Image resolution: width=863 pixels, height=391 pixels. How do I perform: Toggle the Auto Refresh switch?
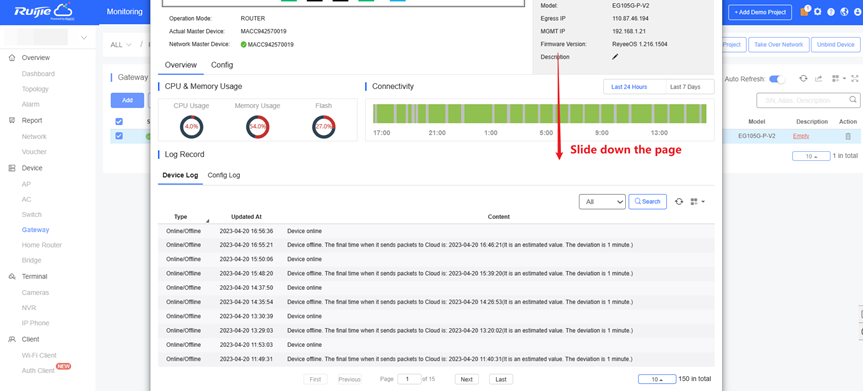click(x=777, y=79)
